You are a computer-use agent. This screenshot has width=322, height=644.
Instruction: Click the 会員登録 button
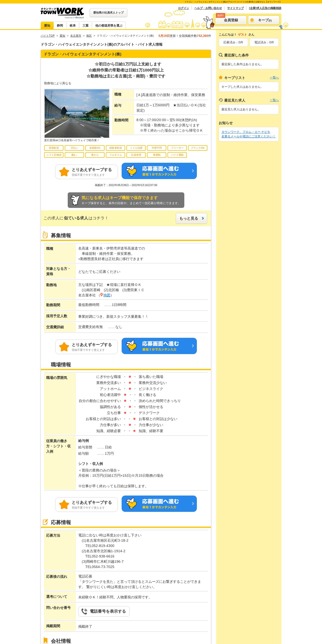[x=231, y=20]
